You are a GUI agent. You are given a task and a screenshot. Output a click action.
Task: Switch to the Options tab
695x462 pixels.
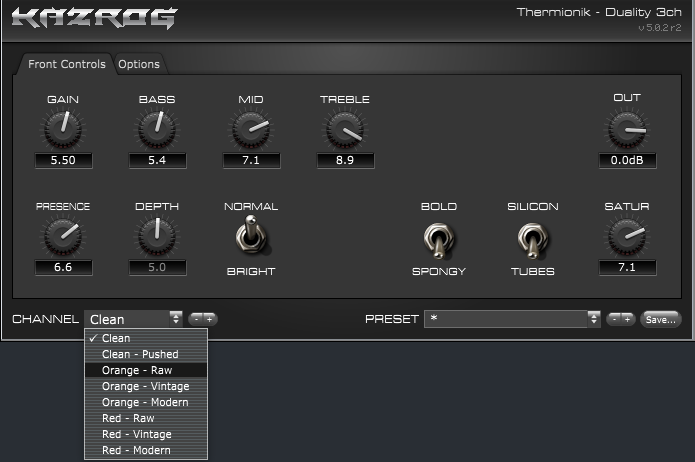(139, 64)
